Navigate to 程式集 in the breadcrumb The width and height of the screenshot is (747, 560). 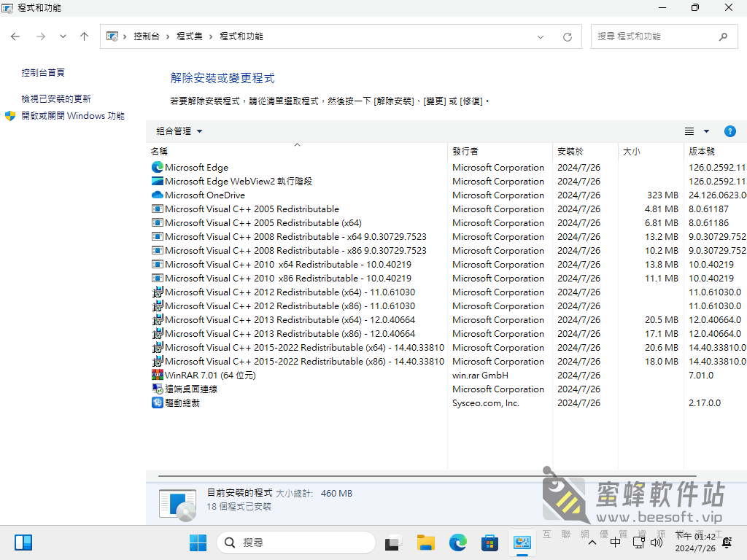pyautogui.click(x=190, y=36)
